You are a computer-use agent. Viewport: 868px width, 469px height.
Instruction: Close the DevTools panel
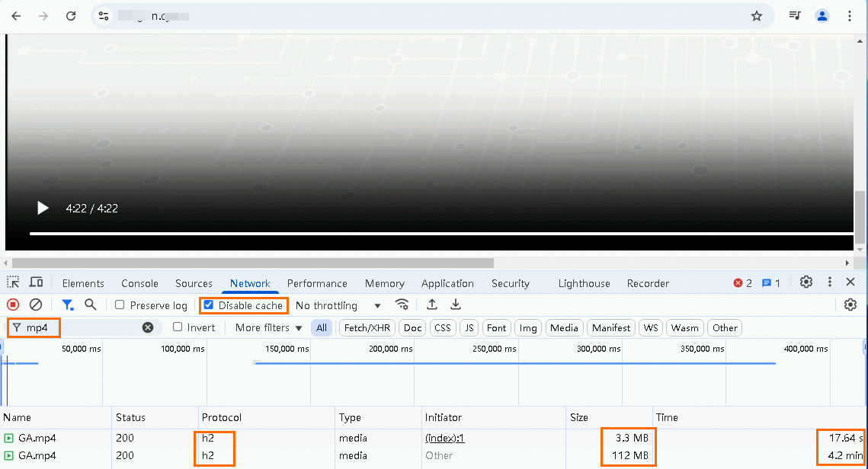[x=850, y=282]
